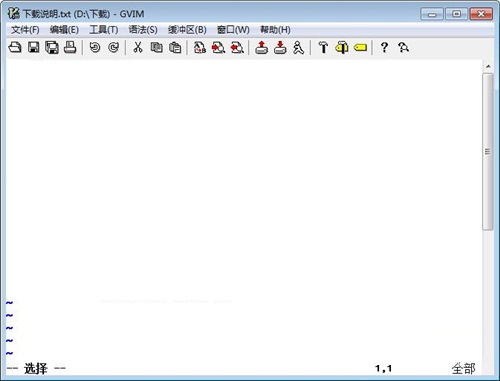Viewport: 500px width, 381px height.
Task: Redo the undone change
Action: (113, 48)
